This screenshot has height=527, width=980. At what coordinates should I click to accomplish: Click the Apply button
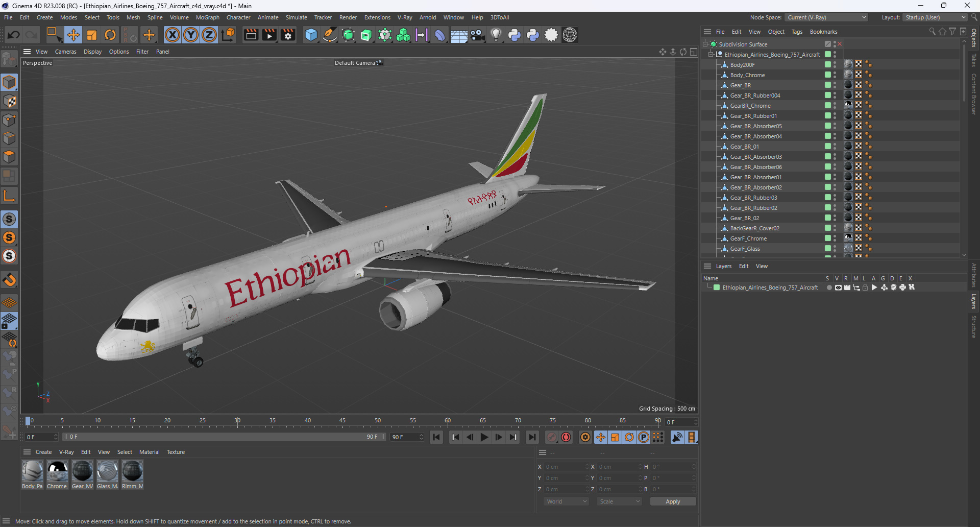coord(673,501)
